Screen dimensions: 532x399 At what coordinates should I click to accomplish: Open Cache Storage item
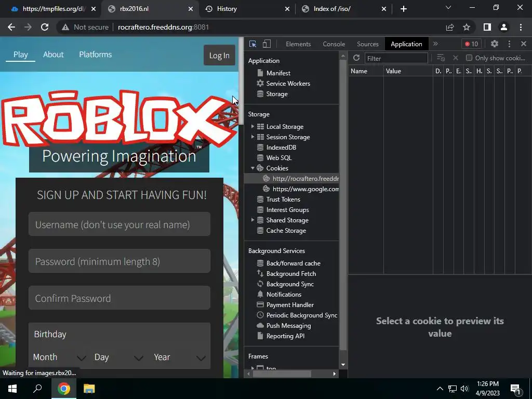286,231
